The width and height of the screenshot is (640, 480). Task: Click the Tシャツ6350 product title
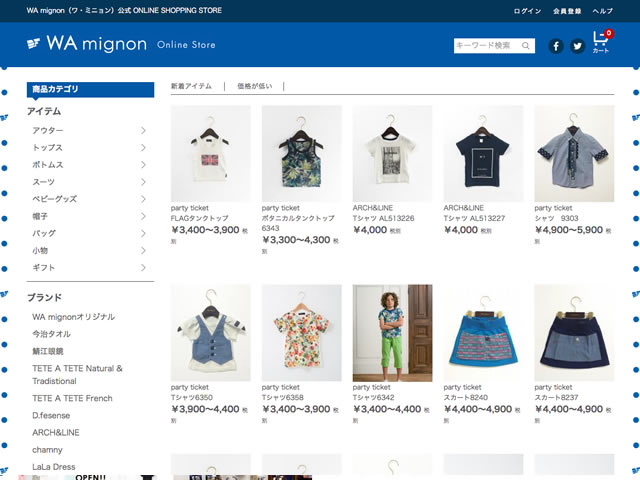click(x=192, y=398)
